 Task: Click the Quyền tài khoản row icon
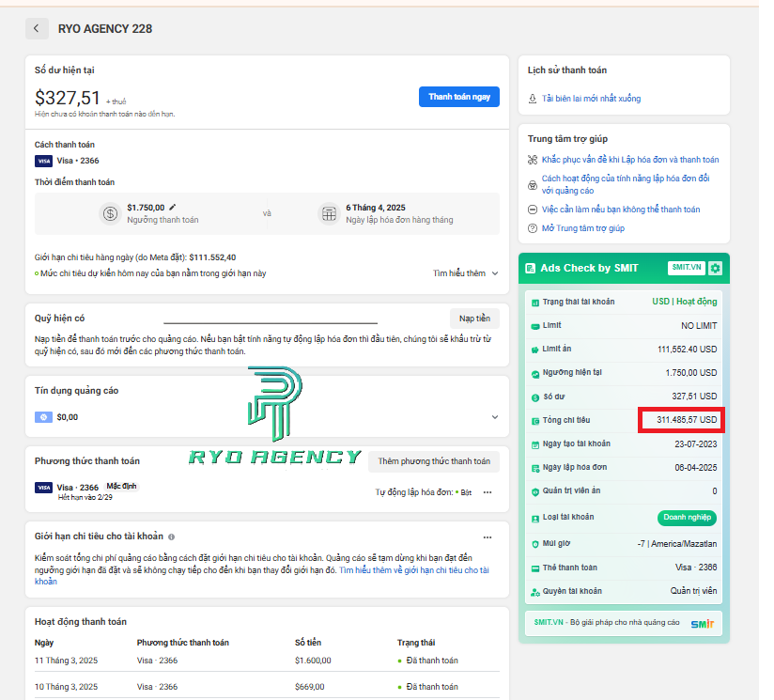(x=535, y=592)
